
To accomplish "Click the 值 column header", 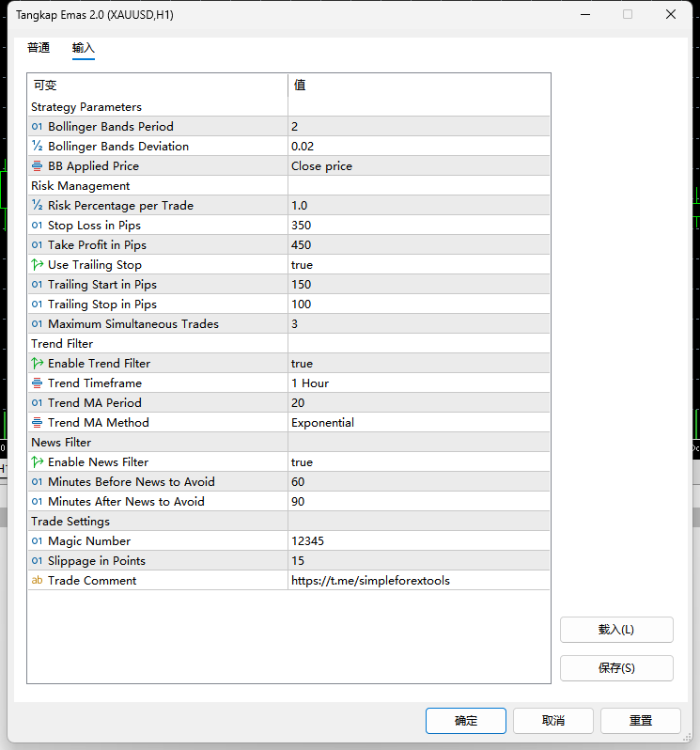I will (x=419, y=86).
